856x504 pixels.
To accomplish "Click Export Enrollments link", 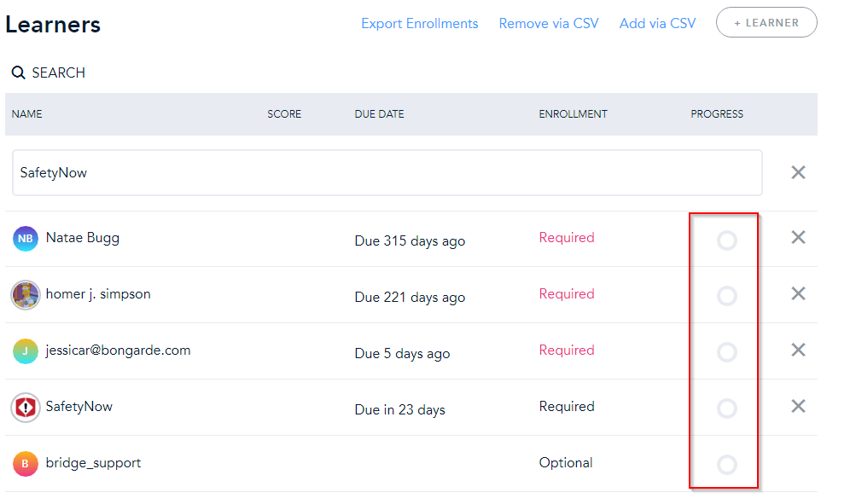I will tap(419, 24).
